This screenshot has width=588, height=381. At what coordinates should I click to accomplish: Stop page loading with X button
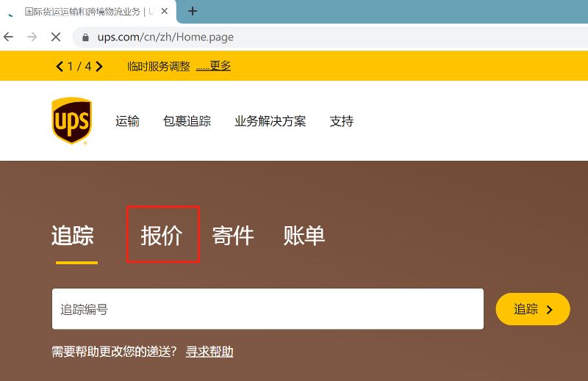(56, 37)
